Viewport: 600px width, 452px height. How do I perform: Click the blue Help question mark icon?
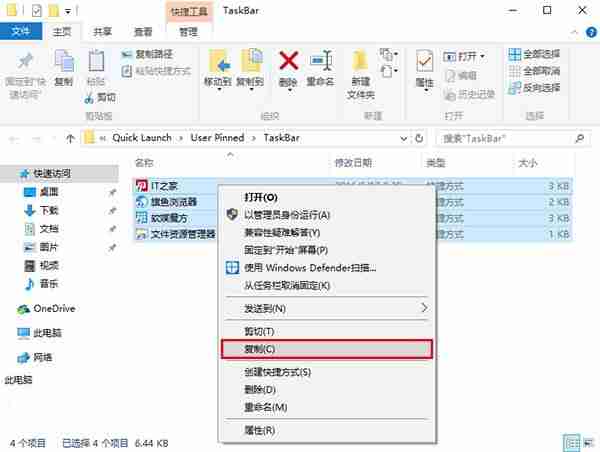[591, 32]
